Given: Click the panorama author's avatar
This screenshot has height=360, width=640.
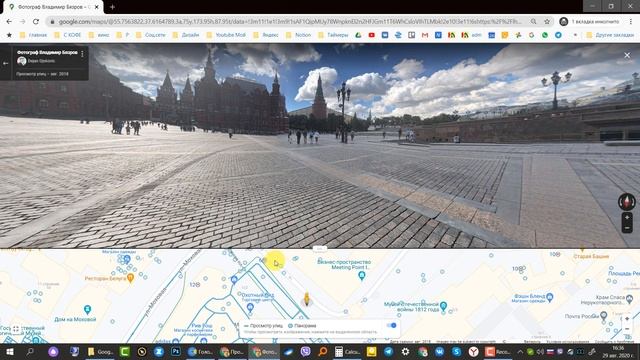Looking at the screenshot, I should 22,61.
